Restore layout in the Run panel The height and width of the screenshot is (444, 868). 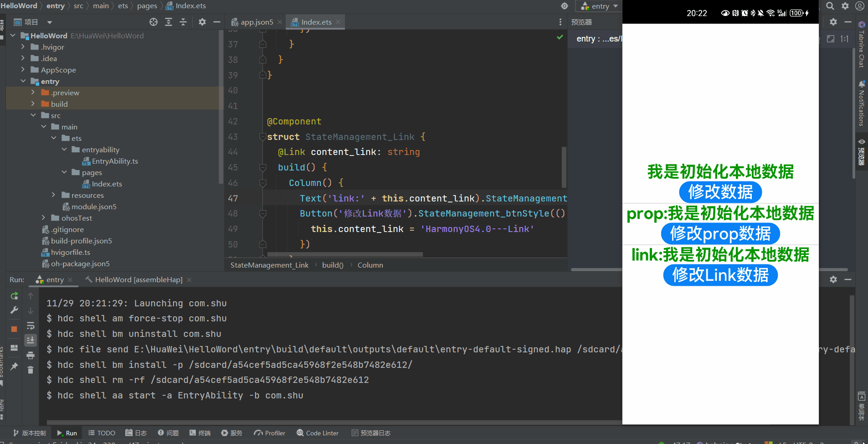tap(14, 347)
